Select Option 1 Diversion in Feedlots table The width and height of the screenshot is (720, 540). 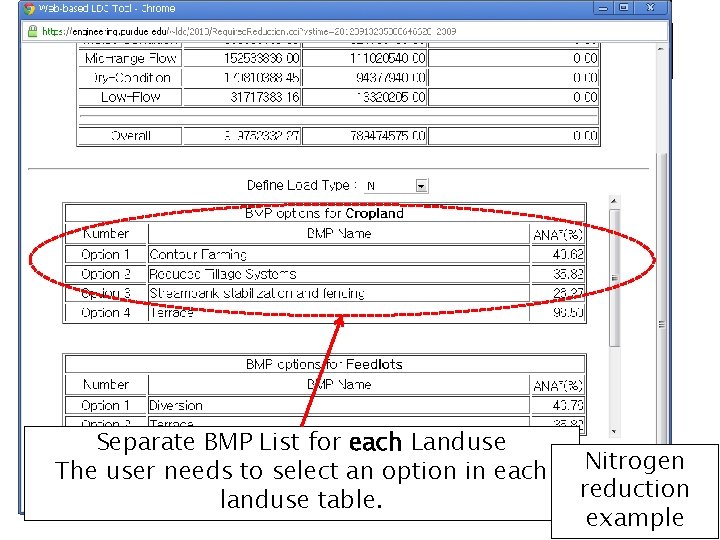[325, 405]
